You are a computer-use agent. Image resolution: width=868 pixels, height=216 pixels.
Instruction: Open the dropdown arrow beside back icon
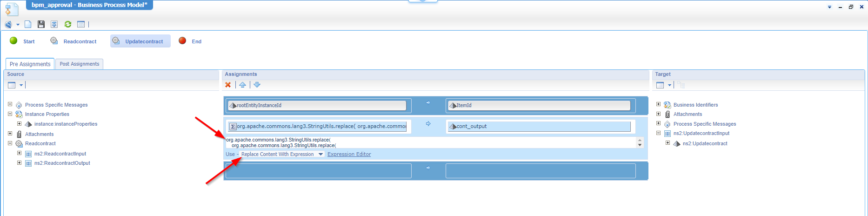coord(18,25)
